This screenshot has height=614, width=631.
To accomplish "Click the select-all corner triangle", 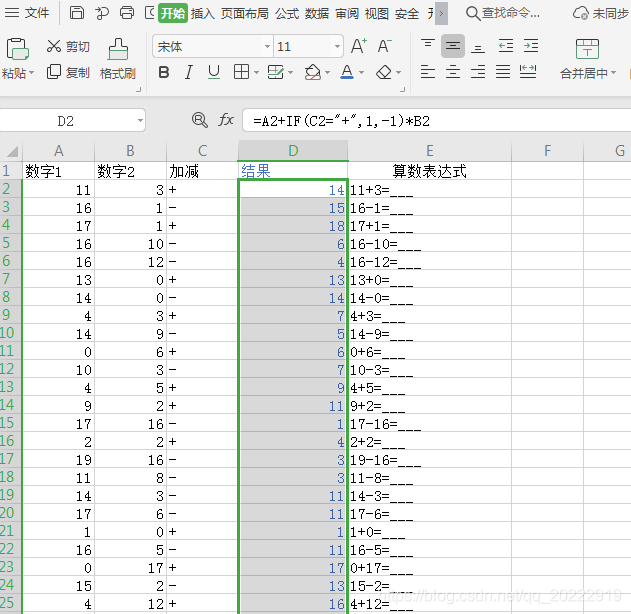I will coord(12,151).
